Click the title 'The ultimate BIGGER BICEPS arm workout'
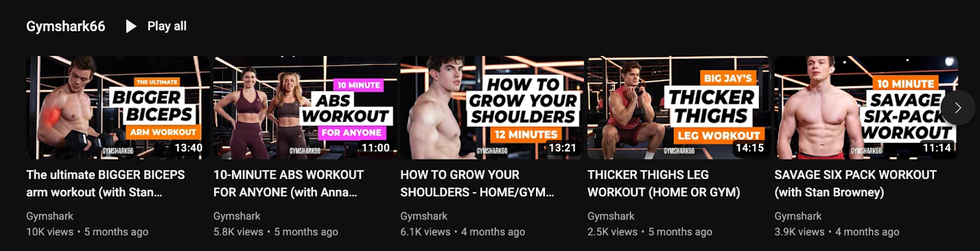Viewport: 980px width, 251px height. (x=105, y=183)
